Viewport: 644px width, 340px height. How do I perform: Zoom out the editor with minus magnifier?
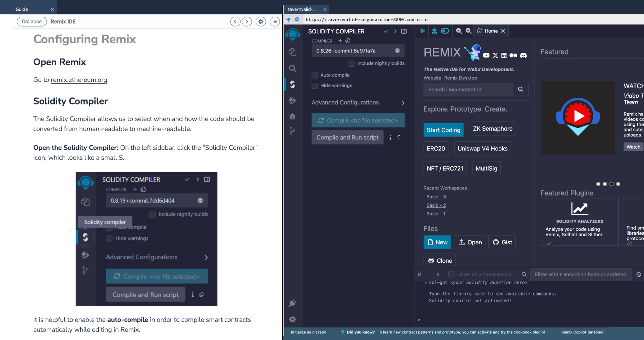[x=459, y=31]
